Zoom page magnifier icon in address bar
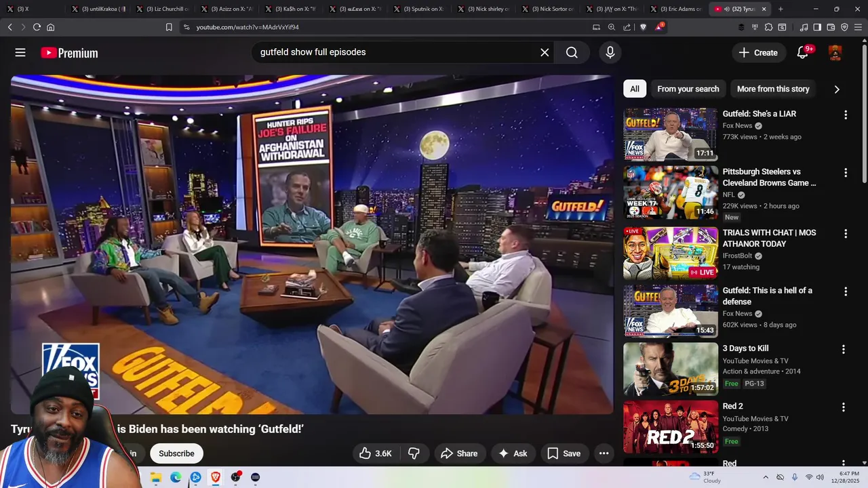 click(611, 27)
